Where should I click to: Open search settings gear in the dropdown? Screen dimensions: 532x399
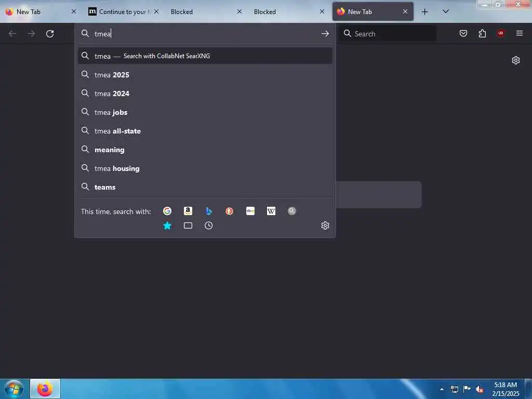coord(325,225)
